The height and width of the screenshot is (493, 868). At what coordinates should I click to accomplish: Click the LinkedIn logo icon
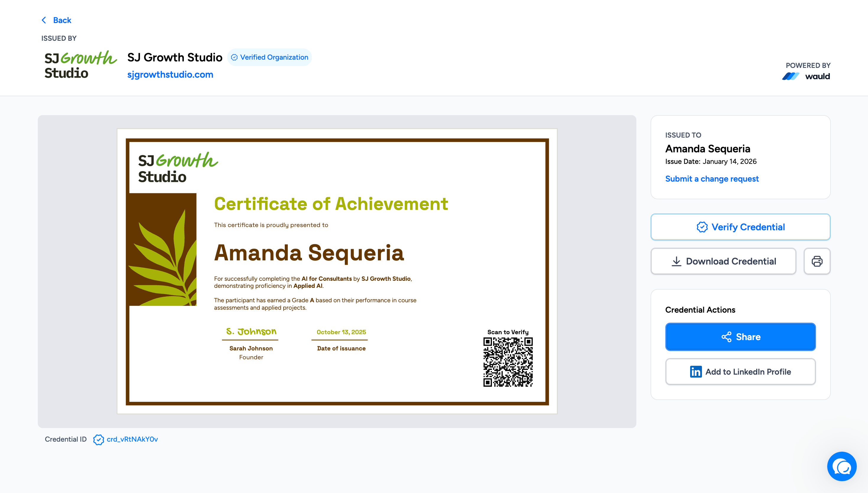pyautogui.click(x=695, y=372)
